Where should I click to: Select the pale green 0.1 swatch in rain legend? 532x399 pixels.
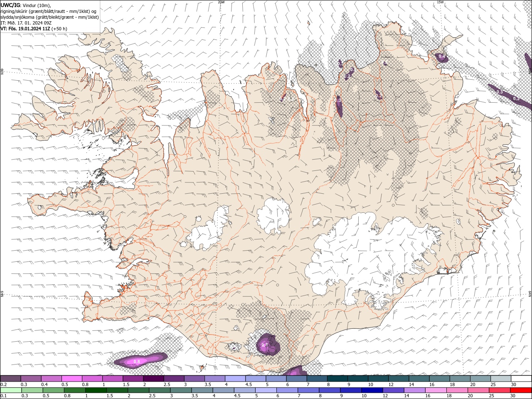(x=11, y=390)
